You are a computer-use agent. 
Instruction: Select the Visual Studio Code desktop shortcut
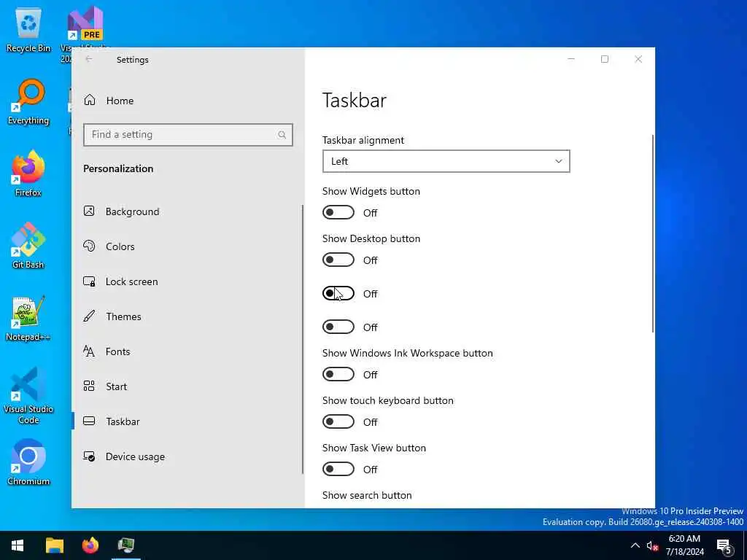pos(28,395)
